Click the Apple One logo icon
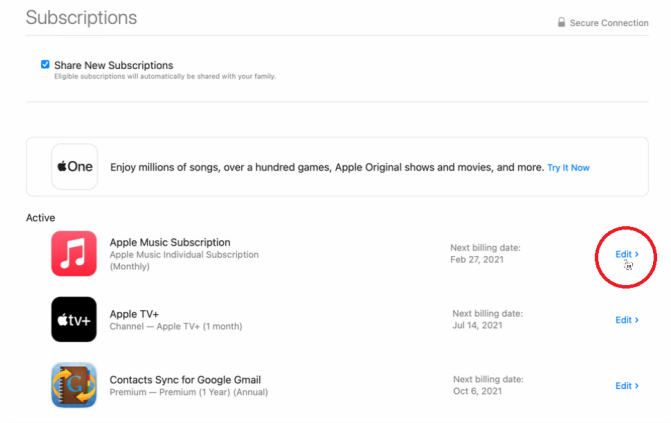 point(75,167)
